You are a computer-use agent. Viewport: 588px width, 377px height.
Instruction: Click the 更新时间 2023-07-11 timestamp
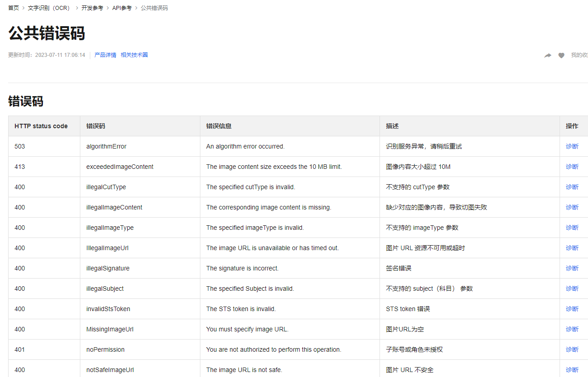pyautogui.click(x=46, y=55)
